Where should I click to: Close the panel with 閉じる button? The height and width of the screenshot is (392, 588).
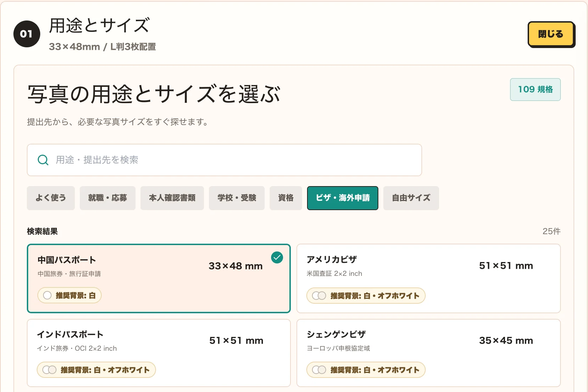coord(551,34)
